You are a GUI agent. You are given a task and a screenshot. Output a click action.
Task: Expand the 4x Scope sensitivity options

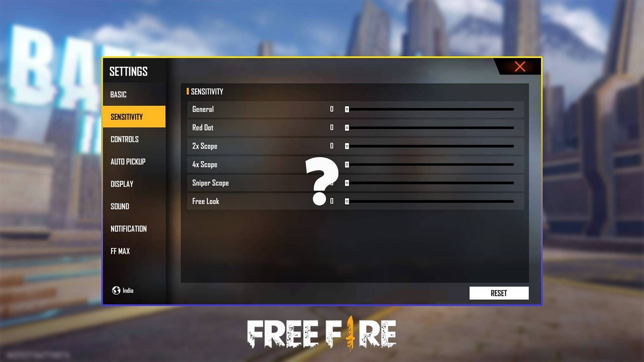347,165
